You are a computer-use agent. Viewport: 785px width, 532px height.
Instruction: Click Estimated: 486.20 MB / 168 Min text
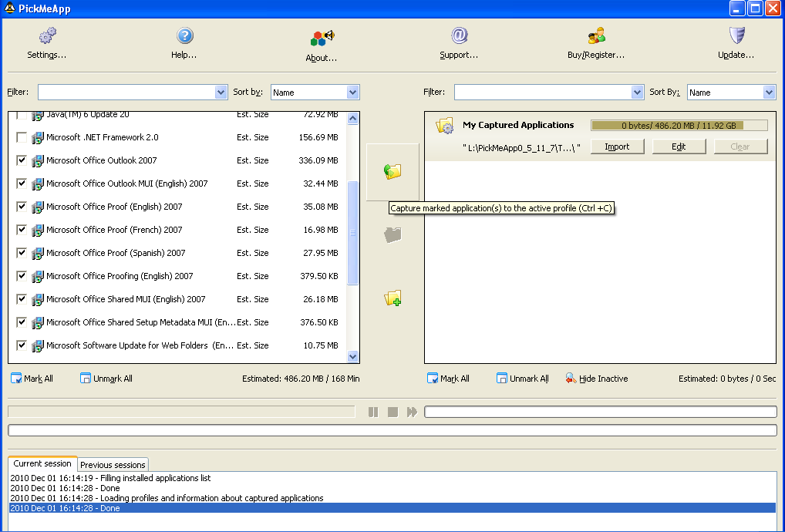click(301, 379)
